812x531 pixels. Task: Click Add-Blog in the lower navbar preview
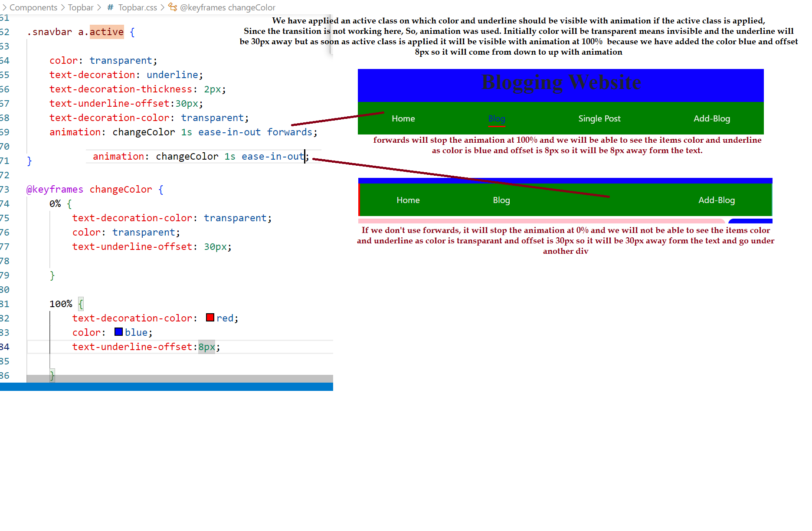point(717,200)
